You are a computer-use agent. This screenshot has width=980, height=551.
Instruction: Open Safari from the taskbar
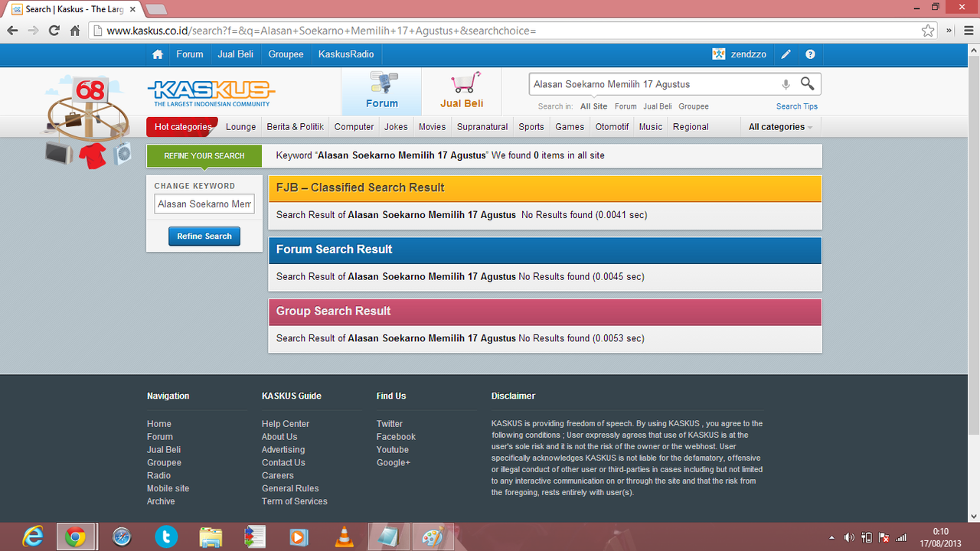pyautogui.click(x=122, y=536)
